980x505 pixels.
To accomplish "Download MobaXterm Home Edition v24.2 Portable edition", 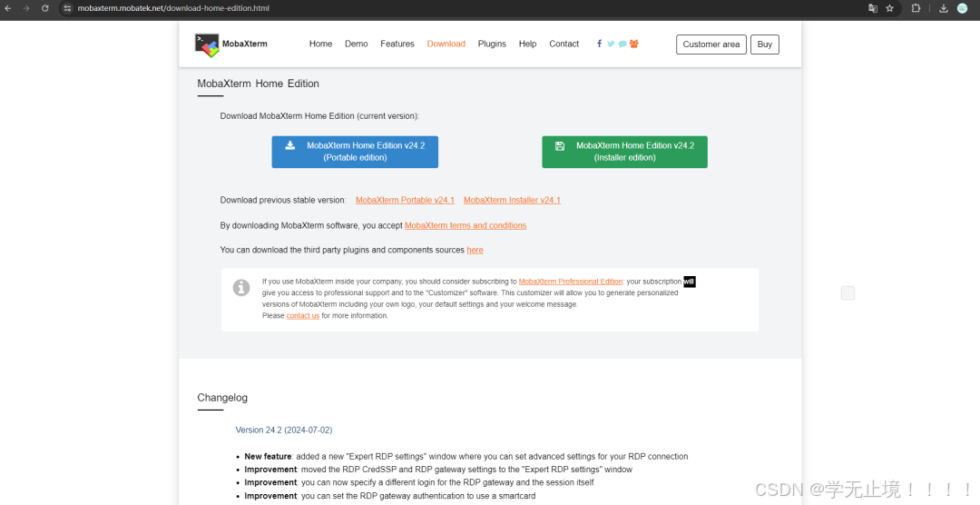I will (355, 152).
